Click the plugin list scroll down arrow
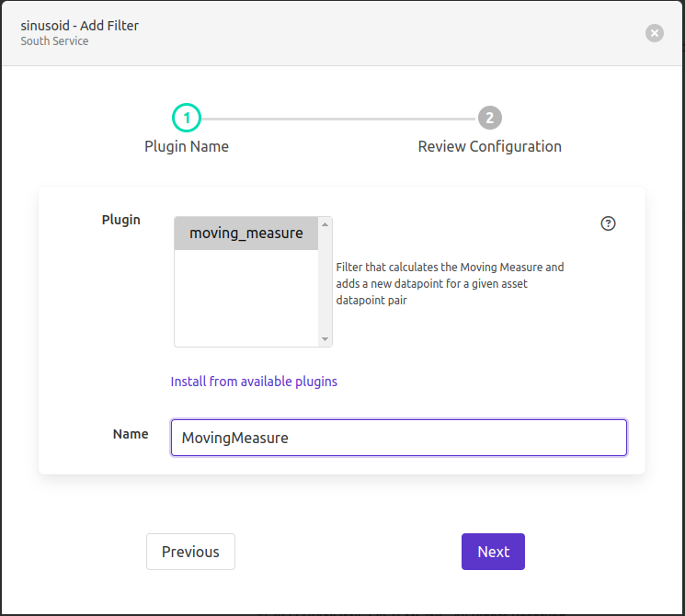The height and width of the screenshot is (616, 685). 325,339
